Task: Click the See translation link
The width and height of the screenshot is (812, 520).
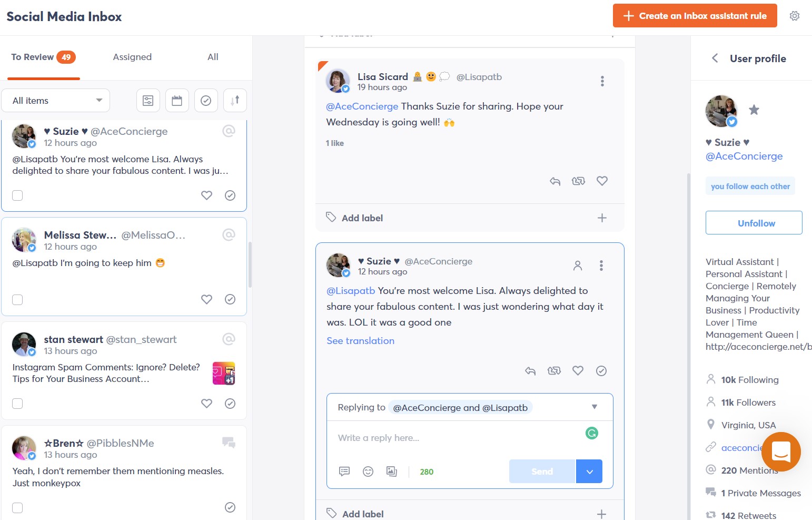Action: point(360,340)
